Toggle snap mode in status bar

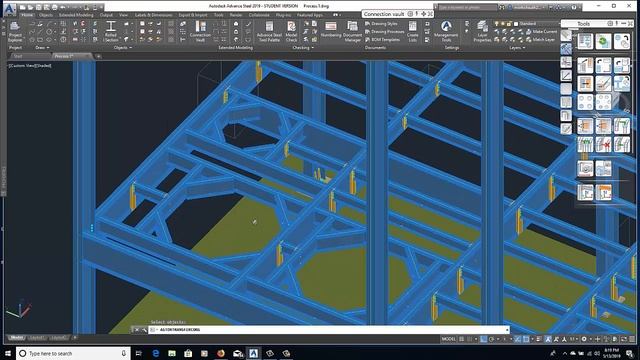click(x=469, y=339)
